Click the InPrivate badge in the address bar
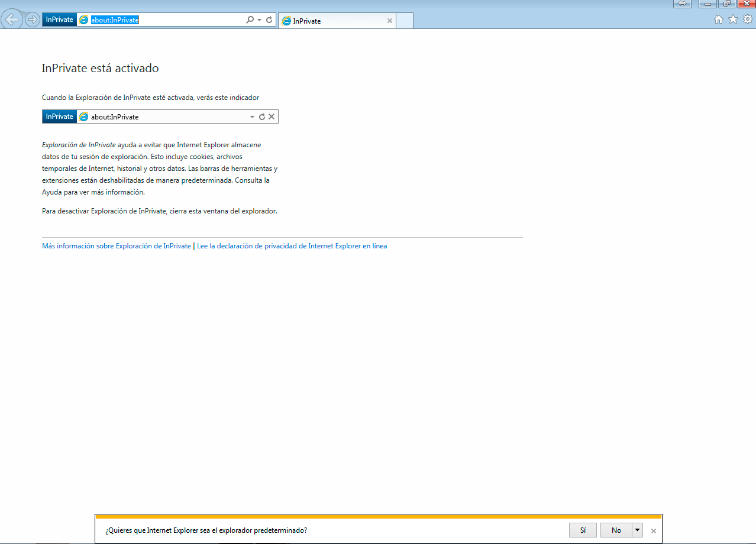 pyautogui.click(x=59, y=20)
